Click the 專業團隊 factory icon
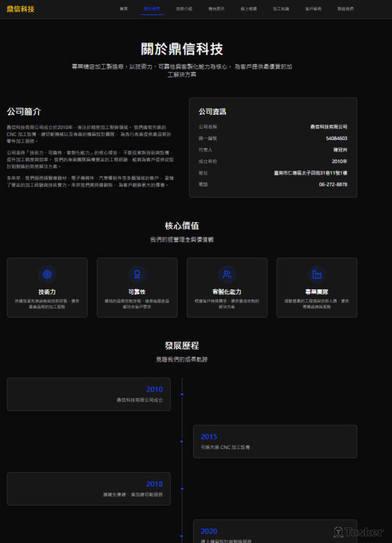Image resolution: width=392 pixels, height=543 pixels. 317,274
